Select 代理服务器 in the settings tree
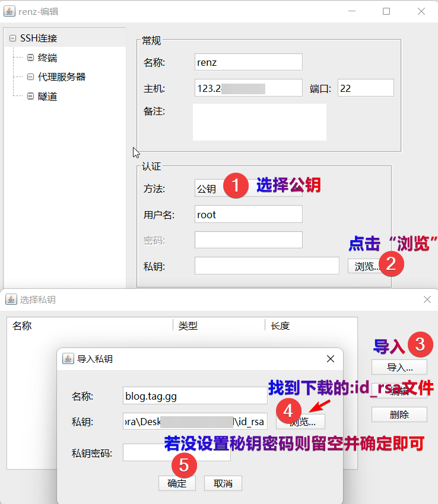Image resolution: width=438 pixels, height=504 pixels. (x=62, y=77)
